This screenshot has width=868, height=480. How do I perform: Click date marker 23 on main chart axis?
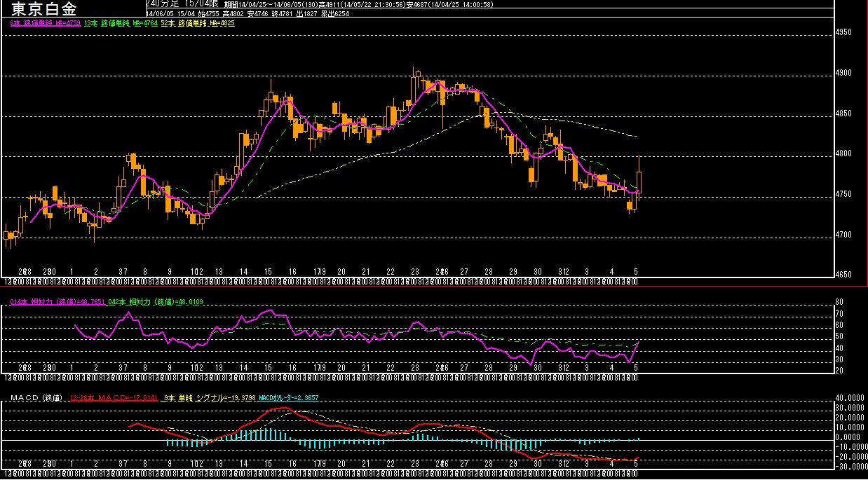(415, 271)
